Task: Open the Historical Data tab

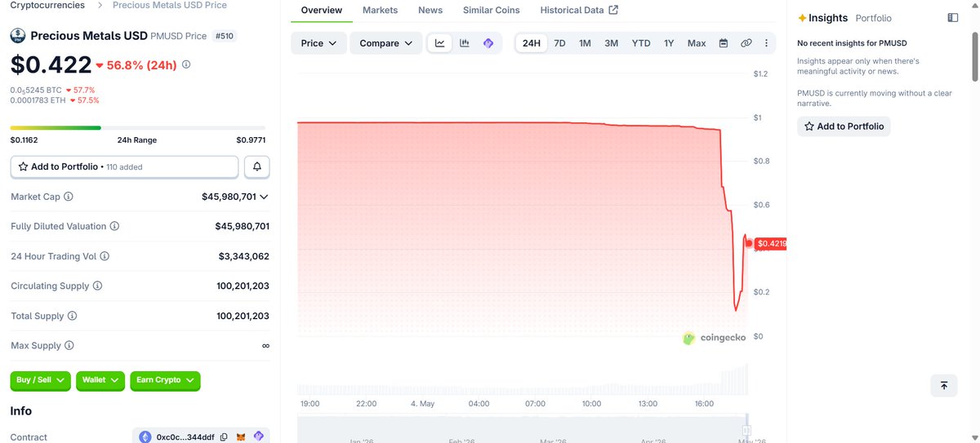Action: pyautogui.click(x=579, y=10)
